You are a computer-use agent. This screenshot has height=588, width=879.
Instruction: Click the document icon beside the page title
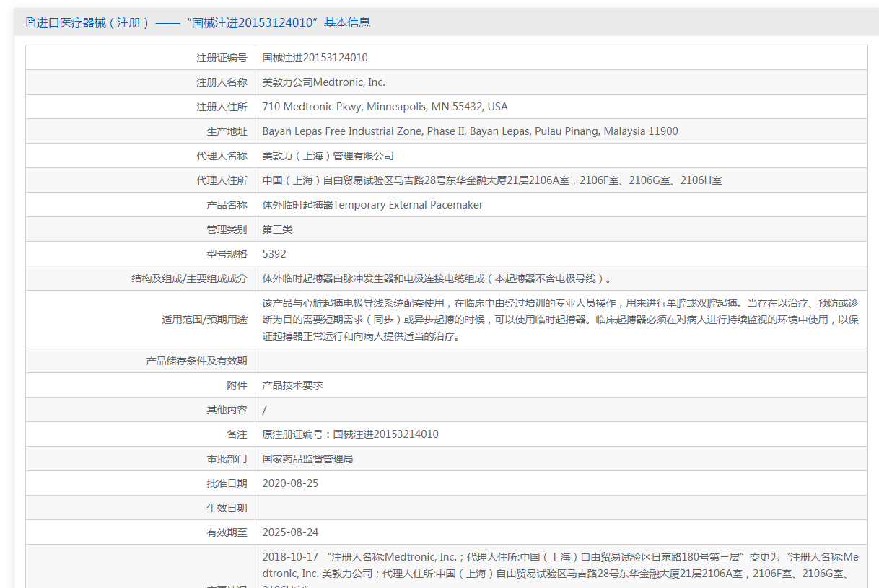click(30, 22)
